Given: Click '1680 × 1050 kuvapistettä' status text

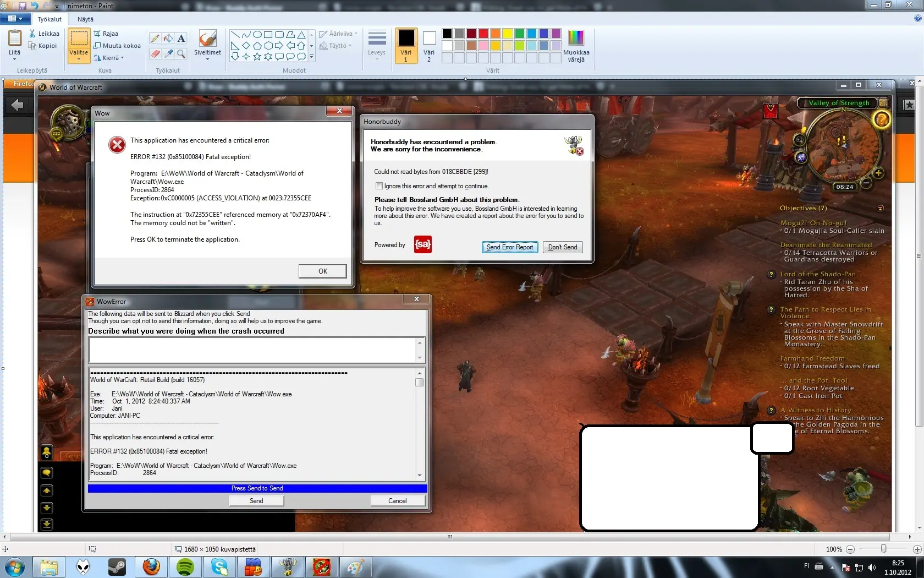Looking at the screenshot, I should pos(220,549).
